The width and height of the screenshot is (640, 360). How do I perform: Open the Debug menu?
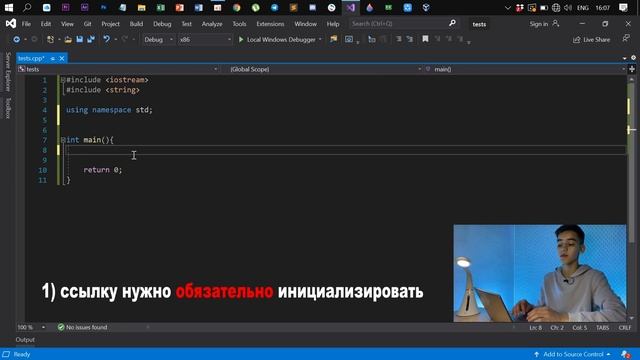pyautogui.click(x=162, y=24)
